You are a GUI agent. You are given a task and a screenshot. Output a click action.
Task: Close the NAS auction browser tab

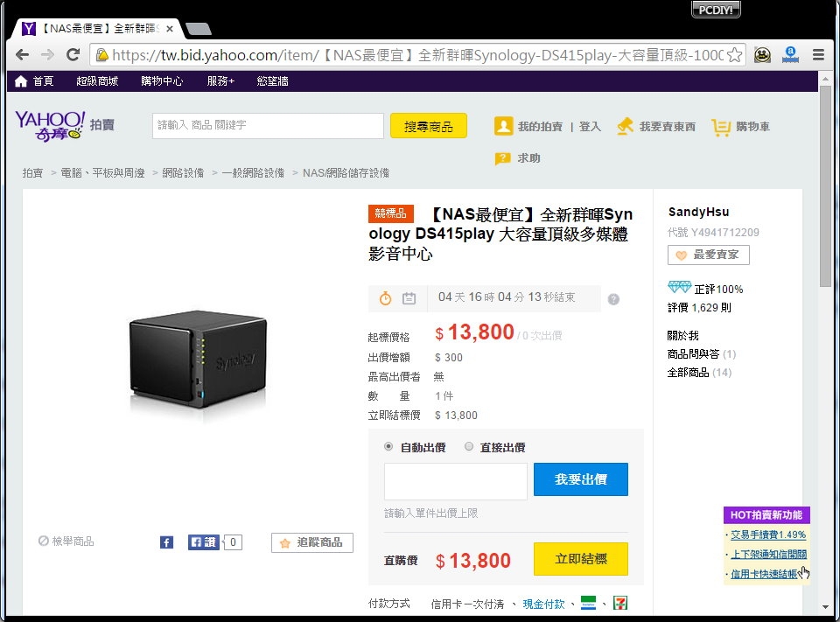point(169,28)
